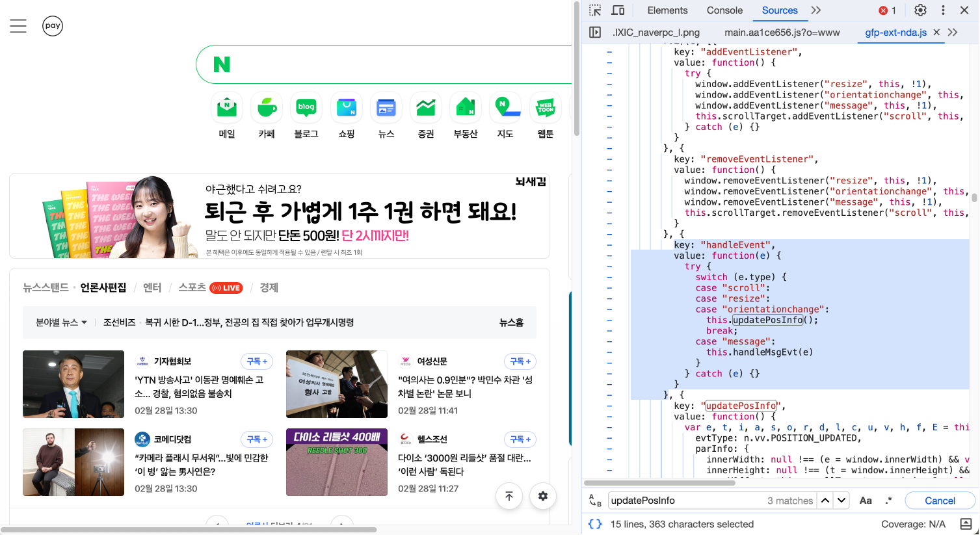Image resolution: width=980 pixels, height=535 pixels.
Task: Toggle Match Case in search bar
Action: click(866, 501)
